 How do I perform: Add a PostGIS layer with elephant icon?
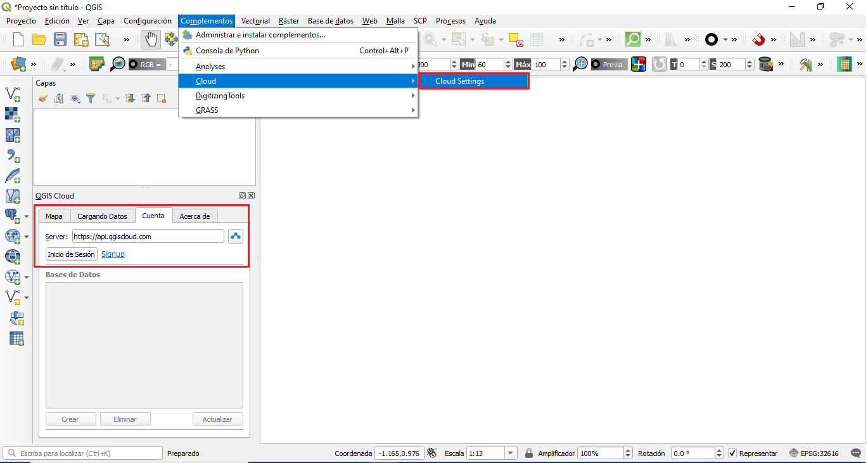[13, 216]
